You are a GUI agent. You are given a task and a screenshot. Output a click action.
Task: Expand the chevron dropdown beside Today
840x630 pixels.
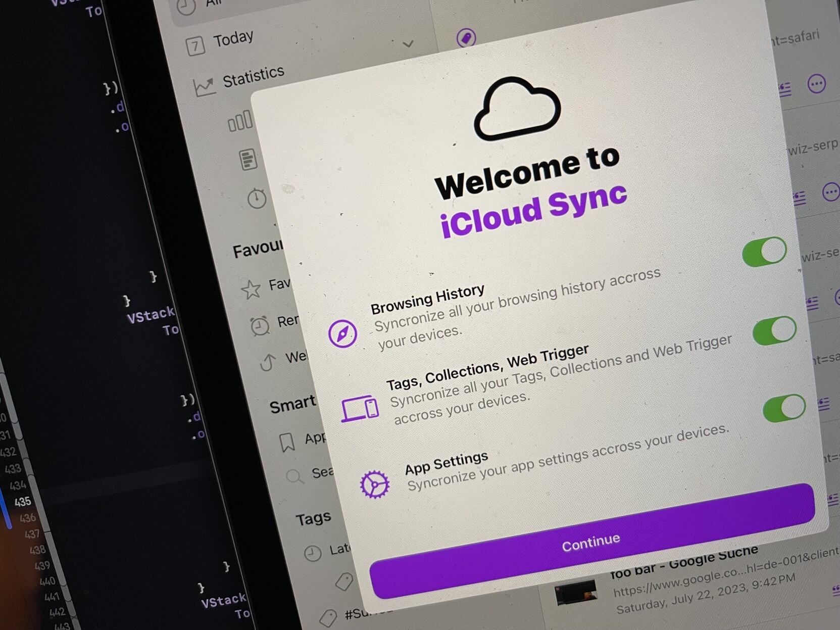(408, 44)
